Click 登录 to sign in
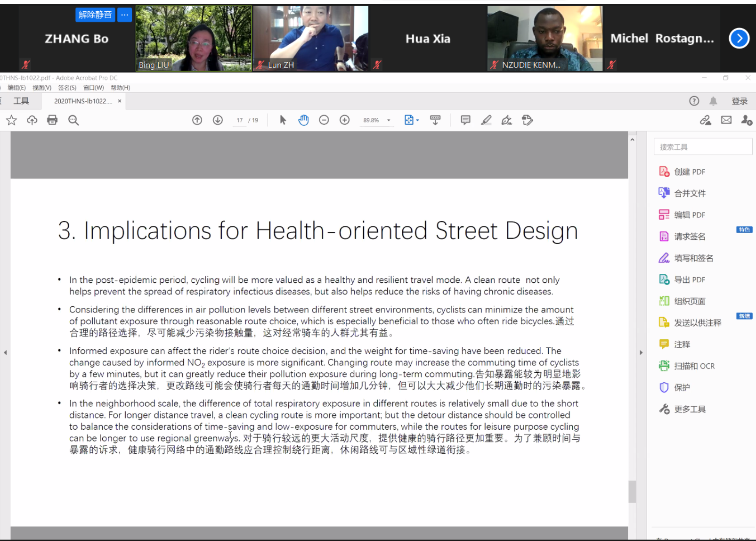 [739, 101]
